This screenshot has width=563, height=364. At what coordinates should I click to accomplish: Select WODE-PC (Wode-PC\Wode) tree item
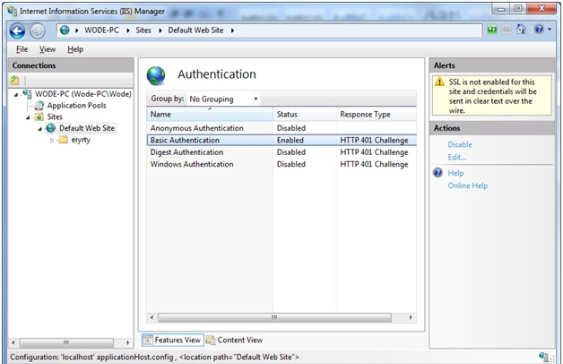click(83, 94)
